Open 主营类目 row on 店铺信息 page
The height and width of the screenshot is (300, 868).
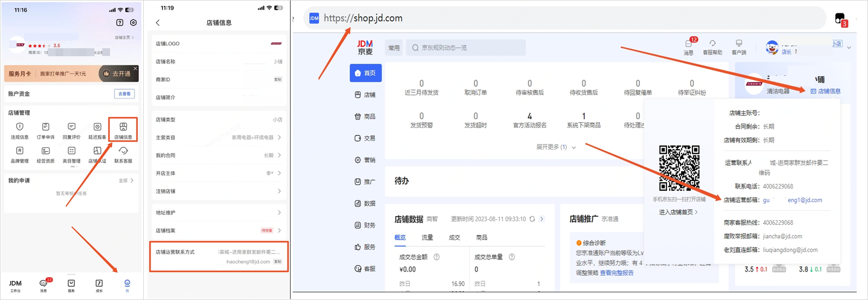click(x=219, y=137)
